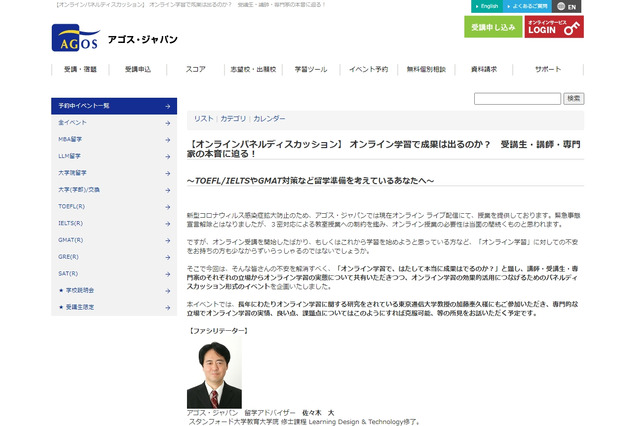The height and width of the screenshot is (426, 640).
Task: Select 大学(学部)/交換 category
Action: [x=114, y=190]
